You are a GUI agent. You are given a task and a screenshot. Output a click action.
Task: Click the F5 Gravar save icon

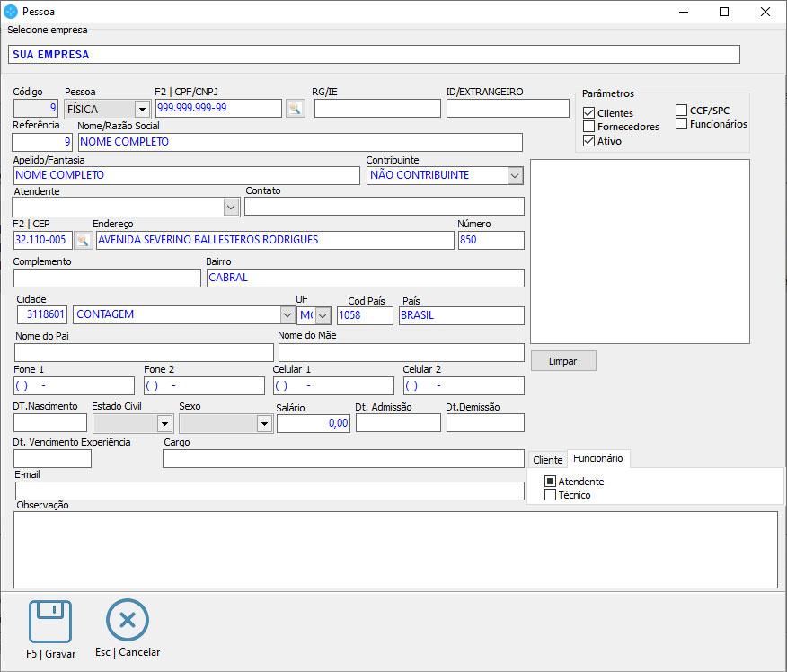click(50, 621)
